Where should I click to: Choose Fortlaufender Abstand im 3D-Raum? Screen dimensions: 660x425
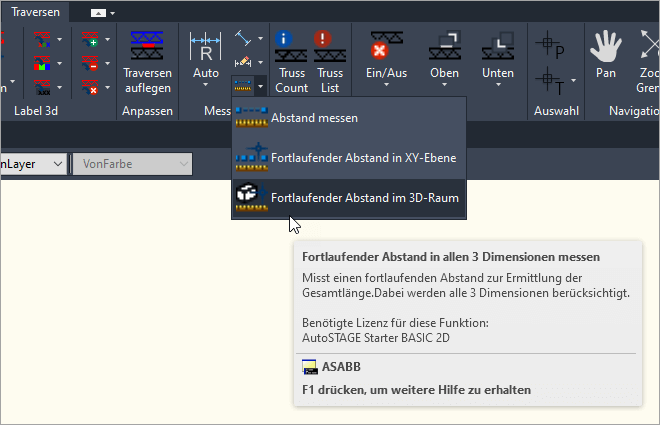click(349, 198)
